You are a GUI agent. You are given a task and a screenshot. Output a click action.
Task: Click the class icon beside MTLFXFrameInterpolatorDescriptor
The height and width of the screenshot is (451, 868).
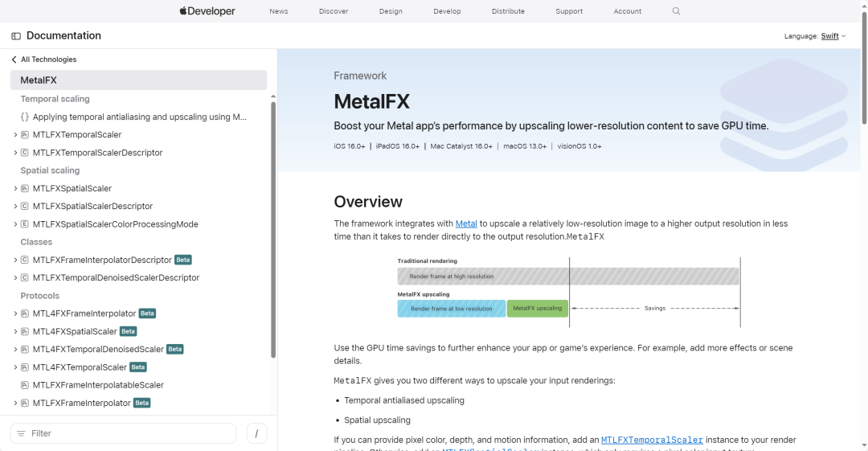click(x=24, y=260)
